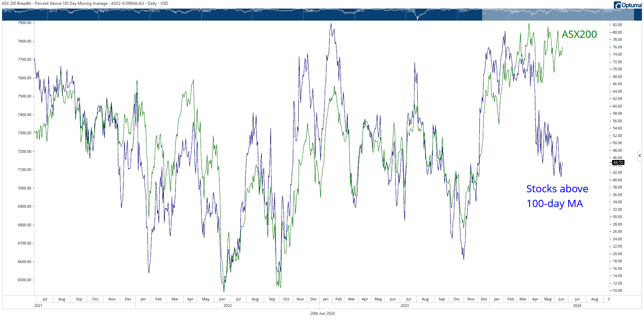This screenshot has height=320, width=644.
Task: Click the 82.00 label on right scale
Action: click(x=617, y=25)
